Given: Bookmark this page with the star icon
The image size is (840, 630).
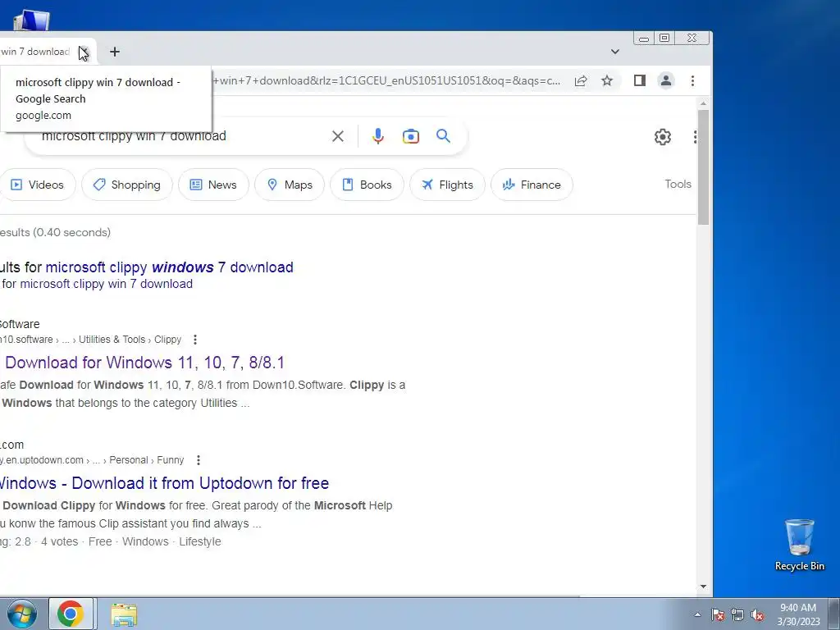Looking at the screenshot, I should [607, 81].
